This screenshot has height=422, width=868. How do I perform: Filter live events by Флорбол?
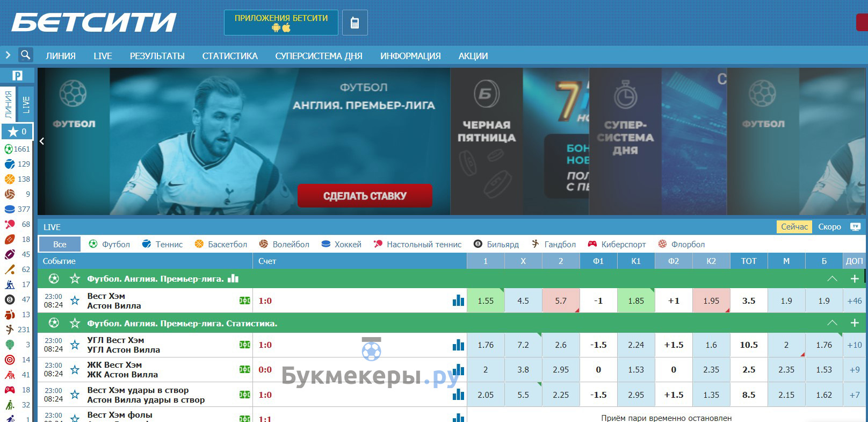(x=681, y=244)
